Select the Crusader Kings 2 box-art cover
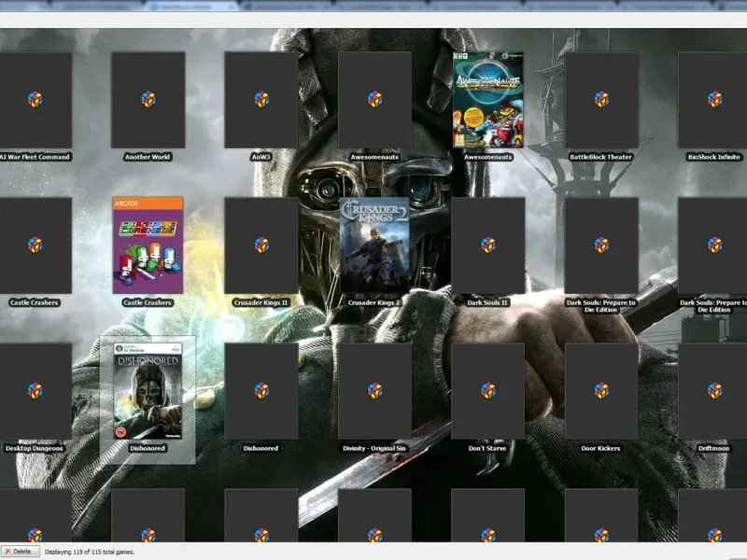 pyautogui.click(x=374, y=245)
